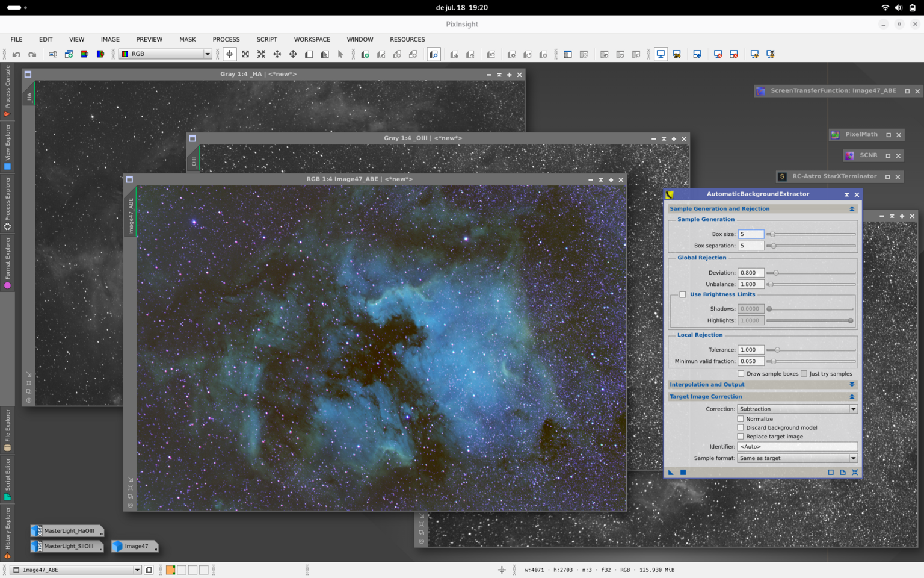
Task: Click the Image47 workspace process icon
Action: click(x=134, y=546)
